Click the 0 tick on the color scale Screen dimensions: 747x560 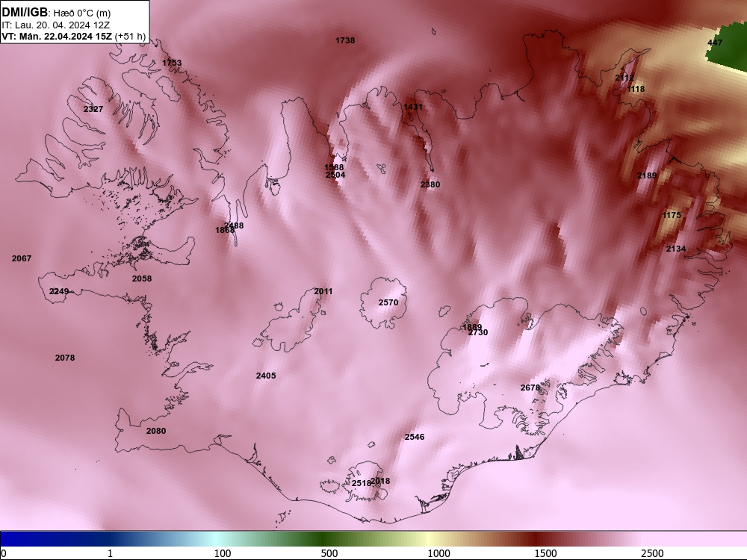(x=4, y=553)
